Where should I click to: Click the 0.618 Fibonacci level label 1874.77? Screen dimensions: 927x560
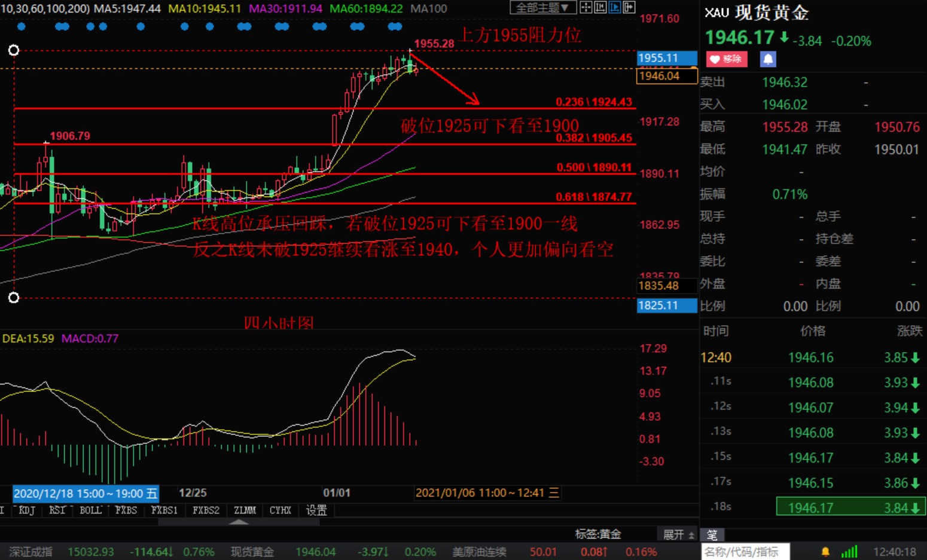coord(594,197)
